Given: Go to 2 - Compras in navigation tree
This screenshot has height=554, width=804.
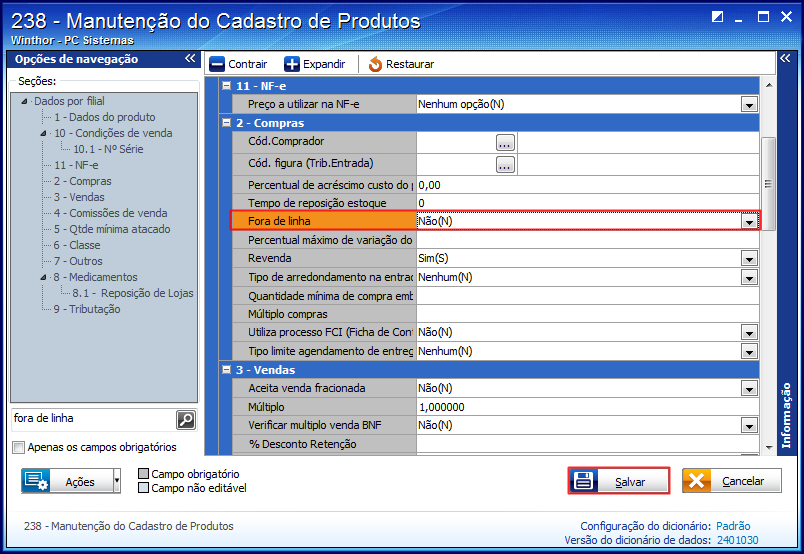Looking at the screenshot, I should (x=83, y=181).
